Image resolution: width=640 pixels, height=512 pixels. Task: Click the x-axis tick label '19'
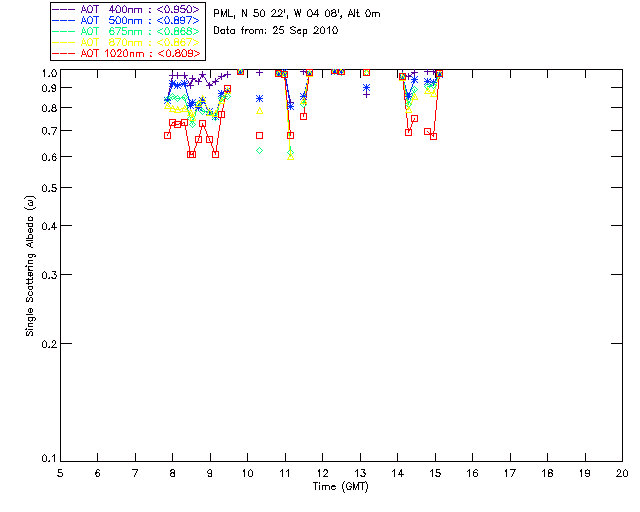[x=585, y=473]
